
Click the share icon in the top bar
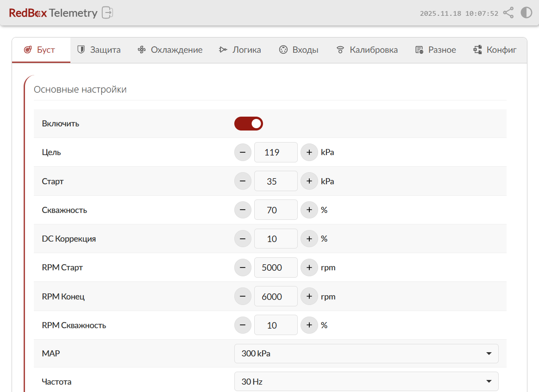coord(508,12)
